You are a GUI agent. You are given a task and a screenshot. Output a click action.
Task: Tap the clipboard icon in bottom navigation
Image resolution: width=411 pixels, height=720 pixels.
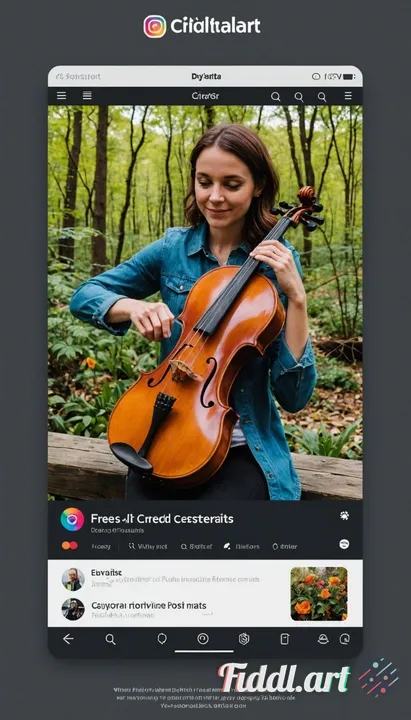click(x=285, y=639)
